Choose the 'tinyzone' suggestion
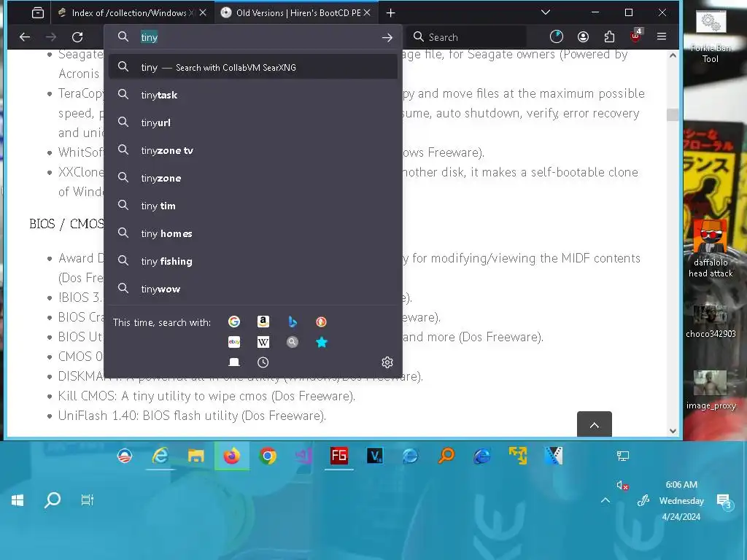This screenshot has width=747, height=560. [x=253, y=178]
